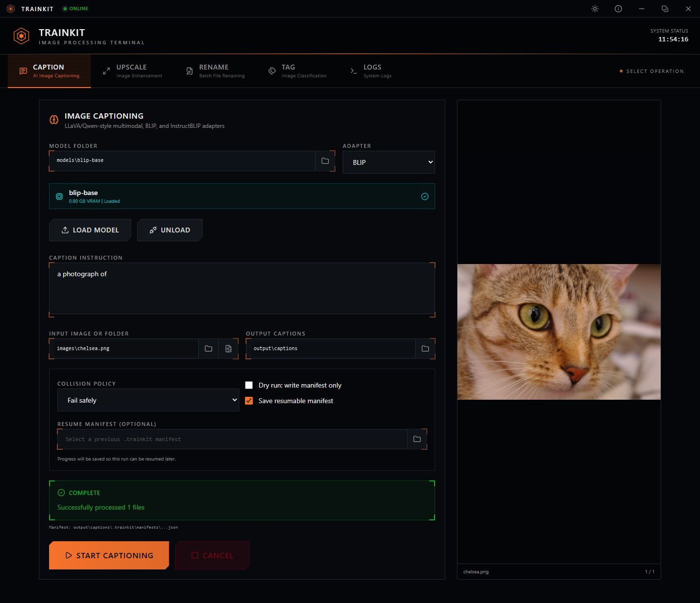The height and width of the screenshot is (603, 700).
Task: Click the green Complete status check icon
Action: 61,493
